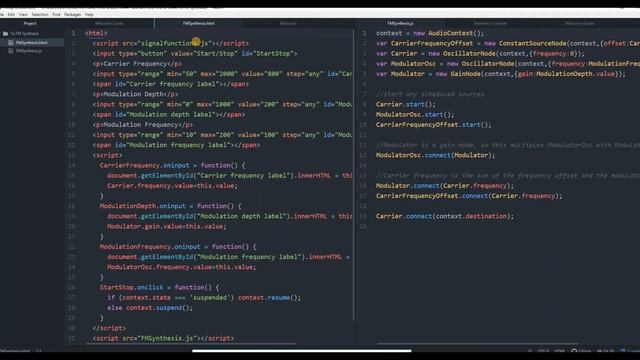
Task: Switch to middle tab in right pane
Action: (x=490, y=23)
